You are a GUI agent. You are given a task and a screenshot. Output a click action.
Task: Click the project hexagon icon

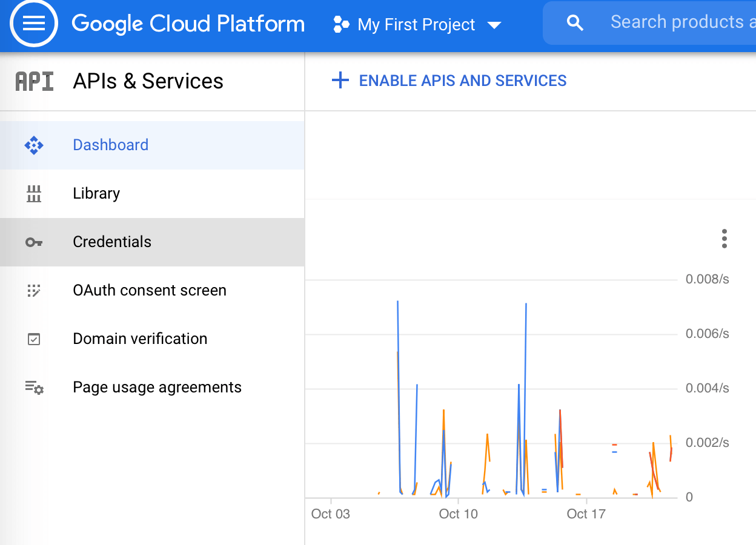pyautogui.click(x=342, y=25)
